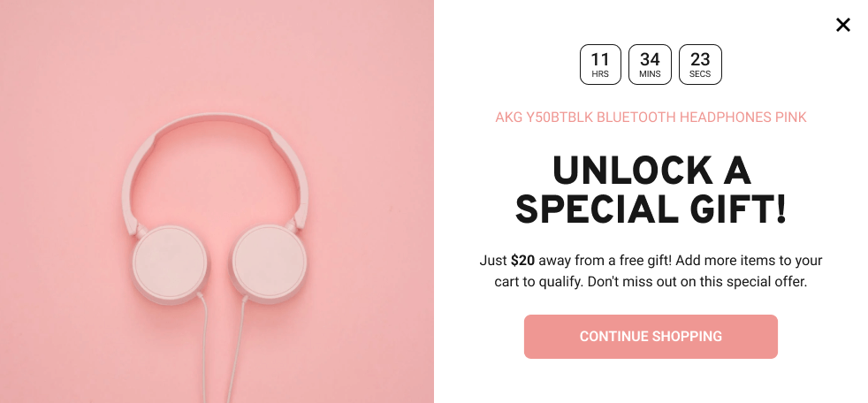Screen dimensions: 868x403
Task: Select the seconds countdown box
Action: 700,65
